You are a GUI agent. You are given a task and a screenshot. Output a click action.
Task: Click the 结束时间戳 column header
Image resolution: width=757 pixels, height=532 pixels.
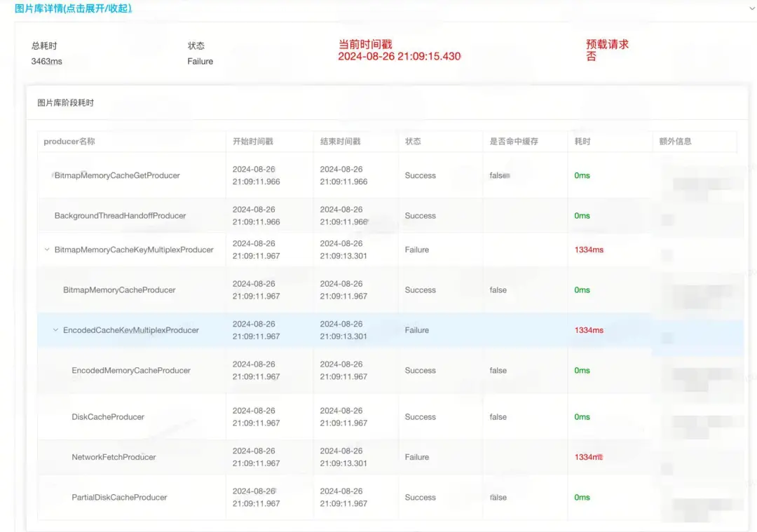(341, 142)
